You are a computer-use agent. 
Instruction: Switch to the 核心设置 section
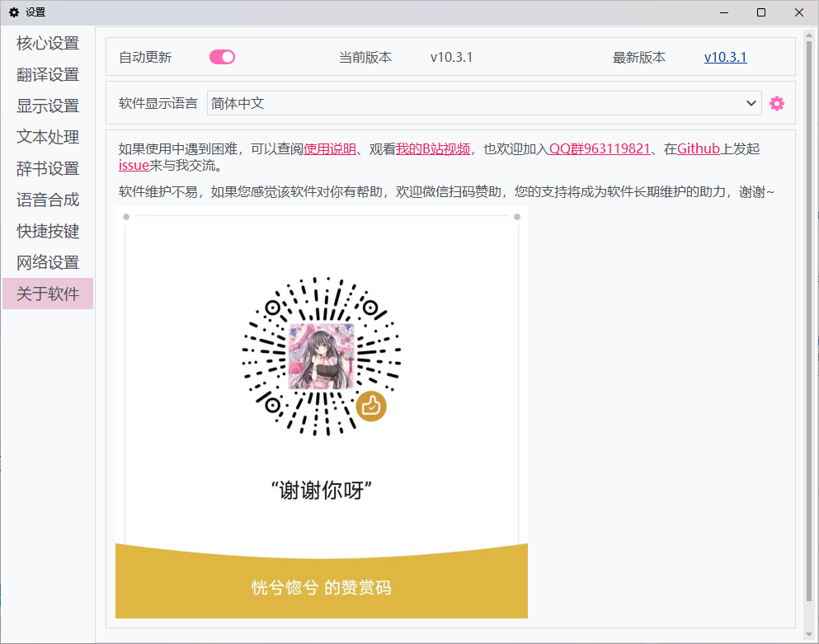click(46, 43)
